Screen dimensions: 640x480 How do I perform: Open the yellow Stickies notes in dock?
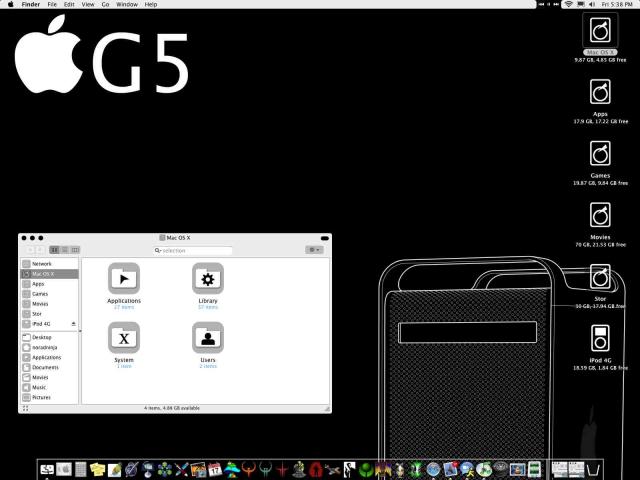pos(97,469)
